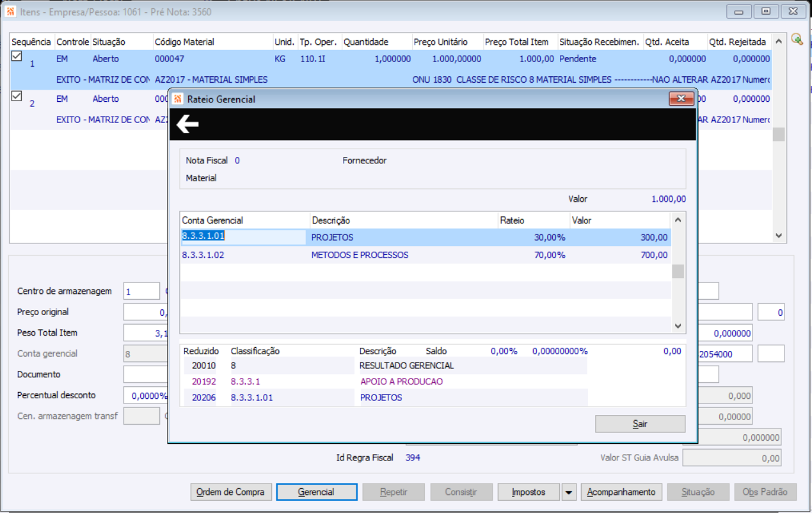Maximize the Itens window
This screenshot has width=812, height=513.
tap(766, 12)
